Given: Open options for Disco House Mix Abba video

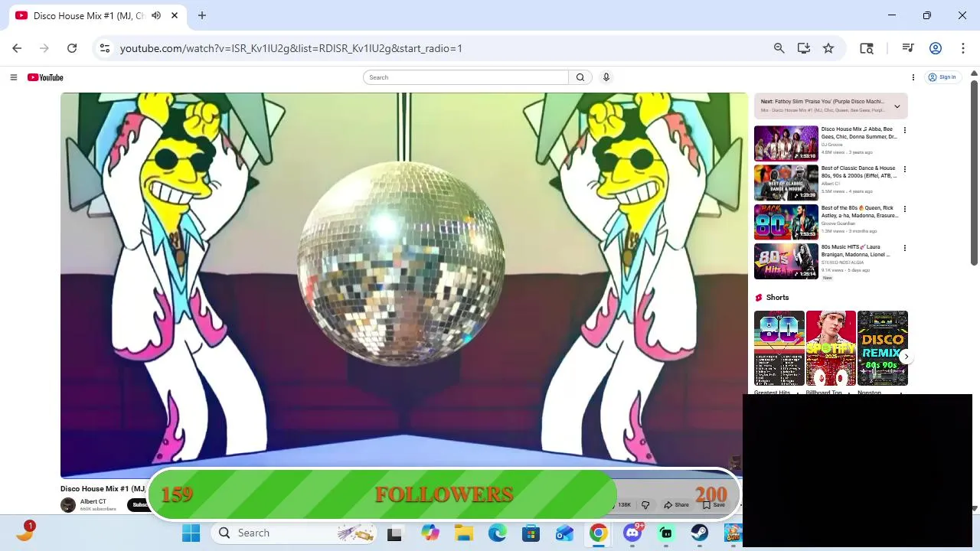Looking at the screenshot, I should [904, 130].
